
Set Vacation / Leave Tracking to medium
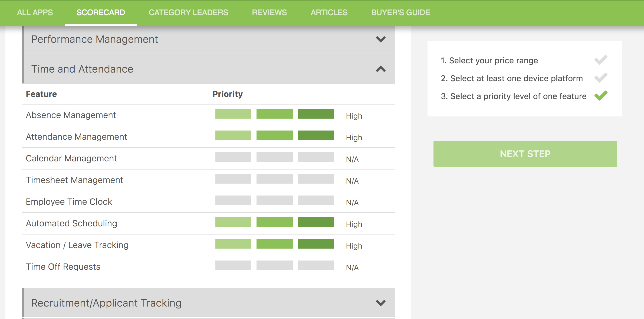tap(274, 244)
